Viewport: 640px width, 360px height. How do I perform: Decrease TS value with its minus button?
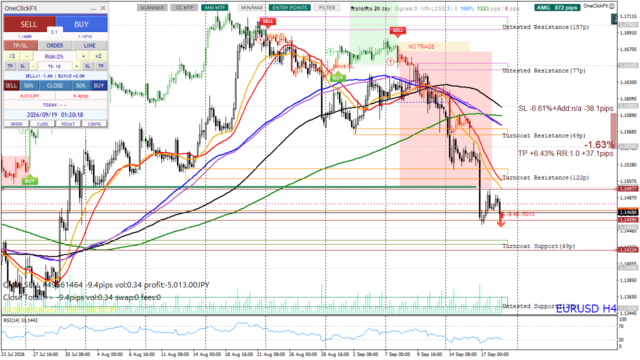click(33, 66)
